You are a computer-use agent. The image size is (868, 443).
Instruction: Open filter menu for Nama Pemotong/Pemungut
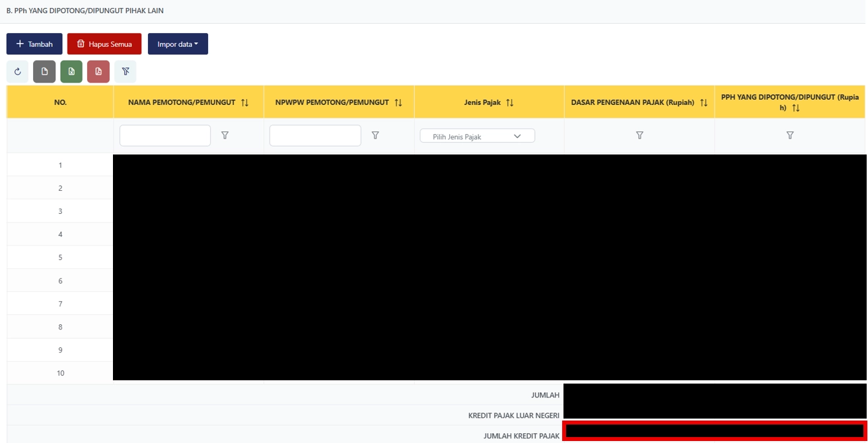click(x=225, y=135)
